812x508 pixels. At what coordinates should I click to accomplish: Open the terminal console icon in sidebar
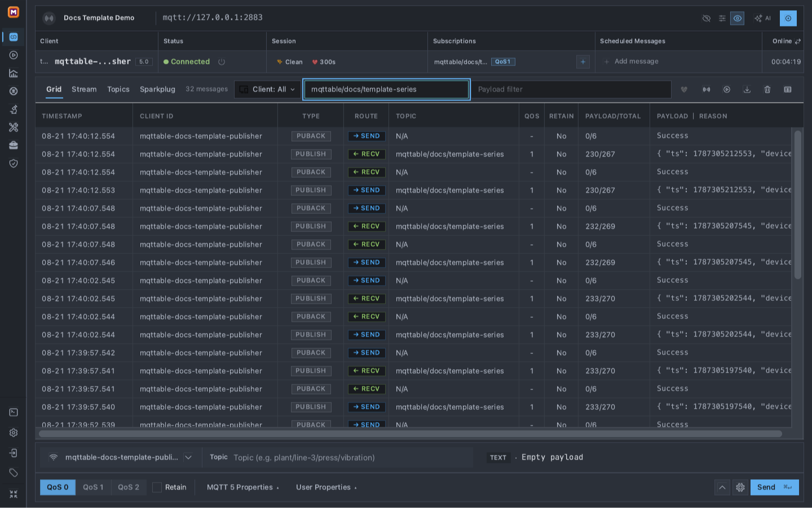coord(14,413)
